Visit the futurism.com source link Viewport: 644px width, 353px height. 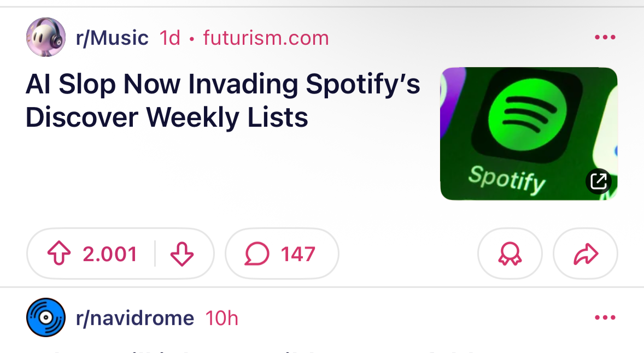coord(266,38)
